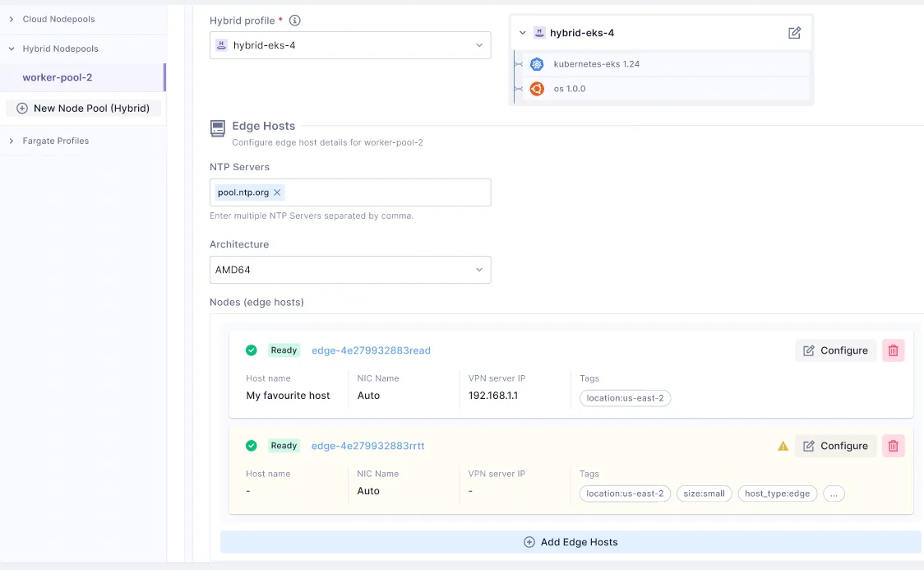This screenshot has height=570, width=924.
Task: Click New Node Pool (Hybrid) button
Action: click(x=83, y=108)
